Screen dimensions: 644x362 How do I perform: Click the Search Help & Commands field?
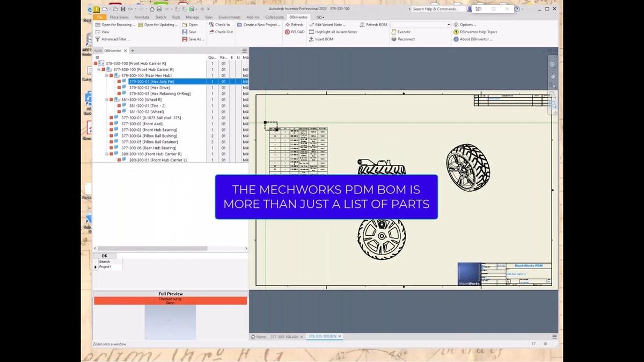(x=438, y=9)
